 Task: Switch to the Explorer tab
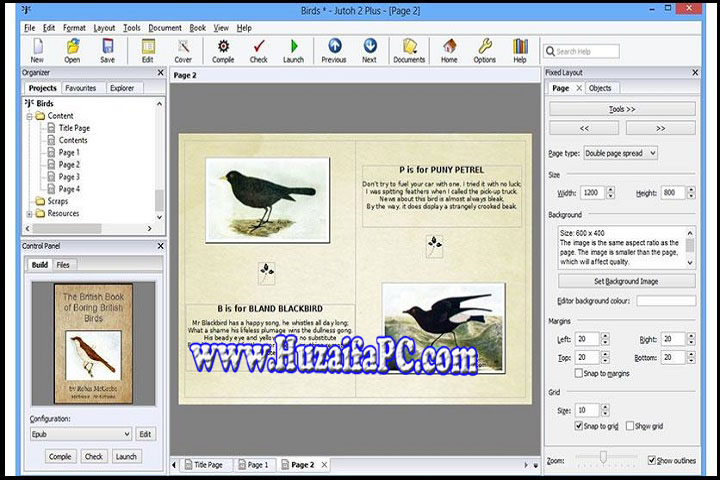click(122, 88)
